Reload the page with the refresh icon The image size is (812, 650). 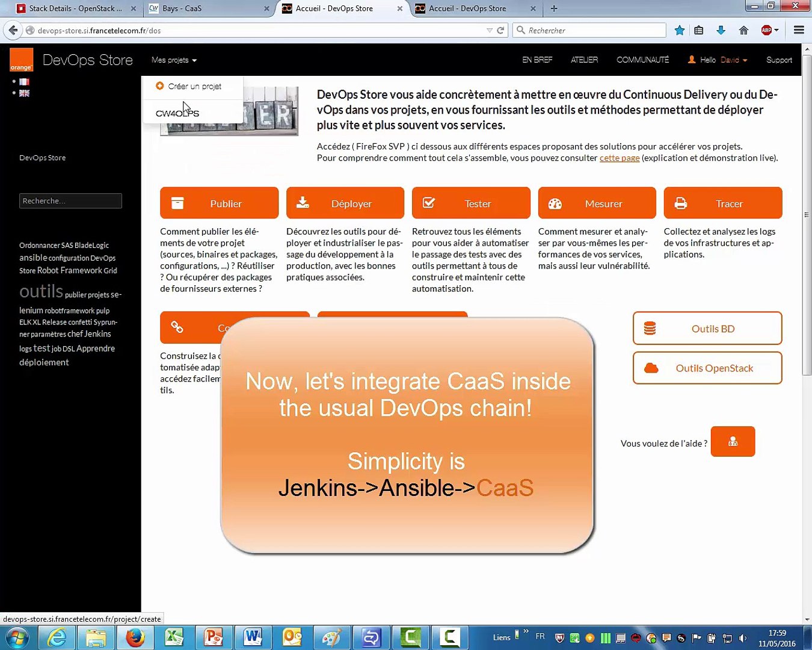(500, 30)
